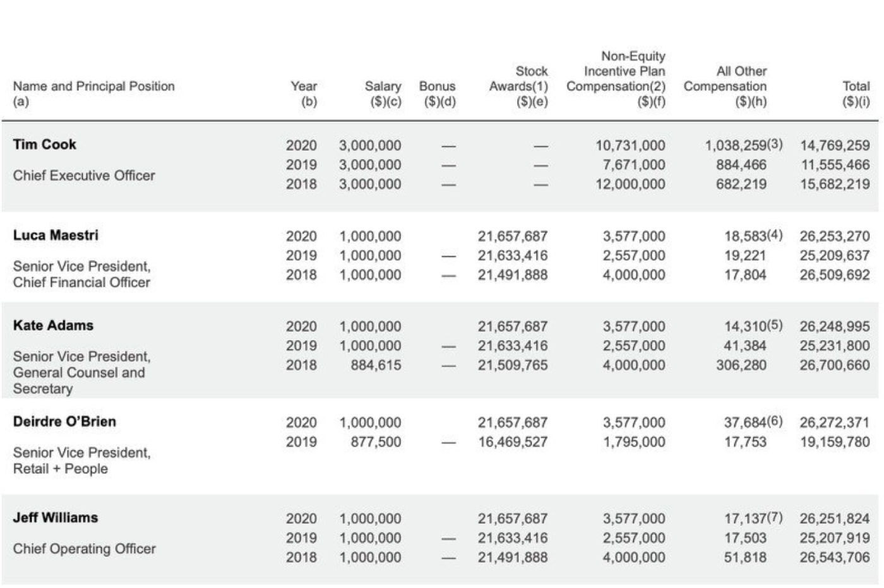Screen dimensions: 884x588
Task: Click the Name and Principal Position header
Action: coord(93,93)
